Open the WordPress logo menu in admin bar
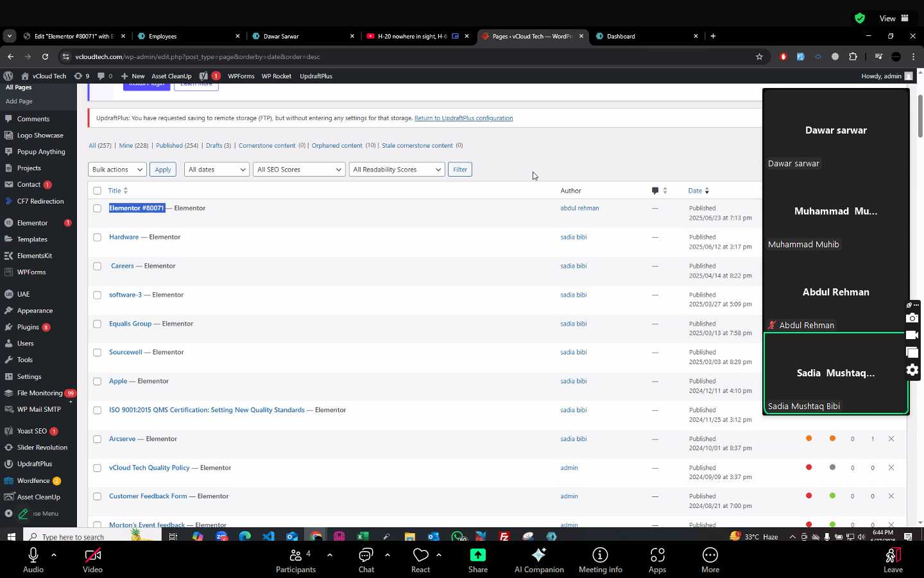Viewport: 924px width, 578px height. tap(8, 76)
